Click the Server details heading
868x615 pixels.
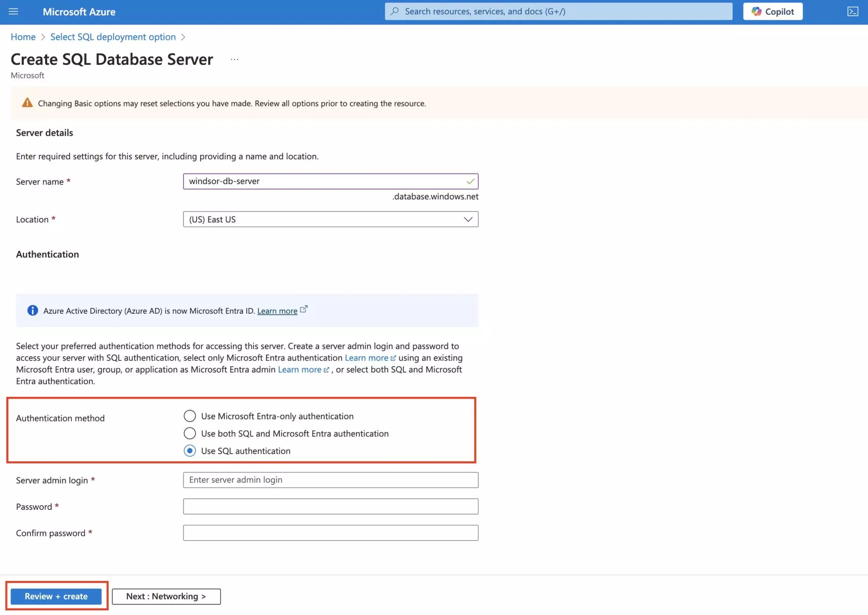click(45, 133)
